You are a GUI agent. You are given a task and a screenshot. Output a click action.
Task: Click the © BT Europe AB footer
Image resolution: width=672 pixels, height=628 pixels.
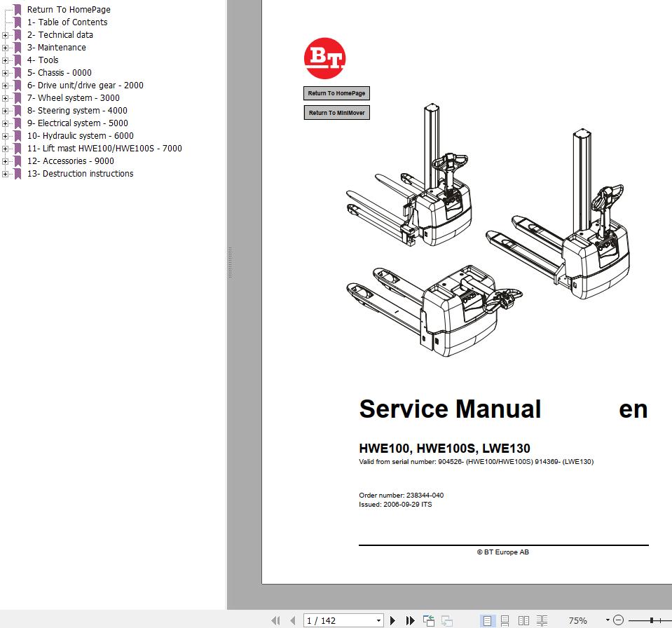click(x=503, y=552)
